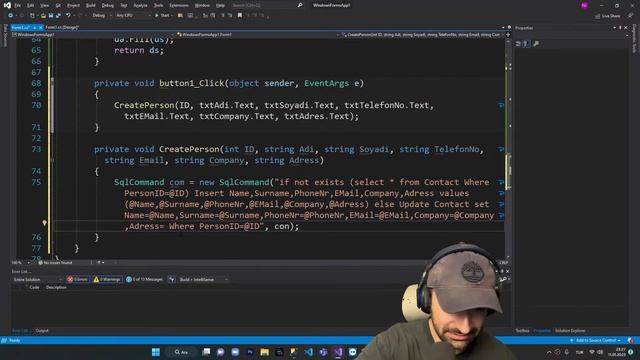Click the button1_Click method name
The width and height of the screenshot is (640, 360).
pos(192,83)
